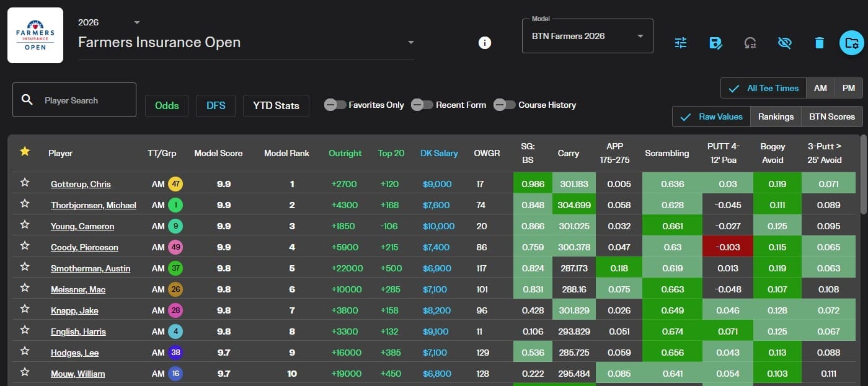Mark English, Harris as favorite
The width and height of the screenshot is (868, 386).
(25, 330)
